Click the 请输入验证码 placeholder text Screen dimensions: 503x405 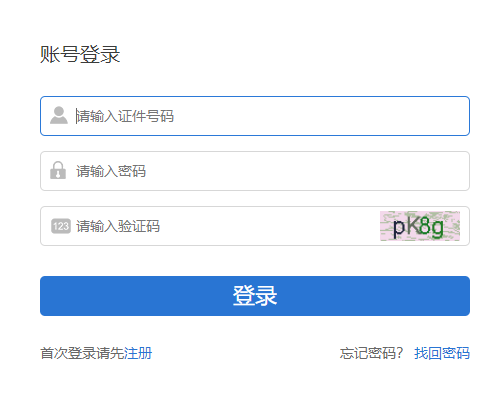click(118, 226)
